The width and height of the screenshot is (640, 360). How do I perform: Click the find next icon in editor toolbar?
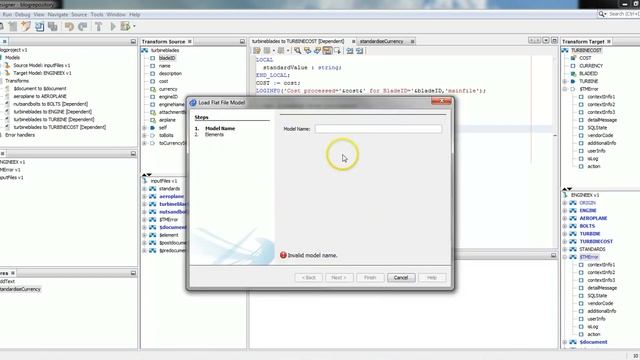point(317,51)
